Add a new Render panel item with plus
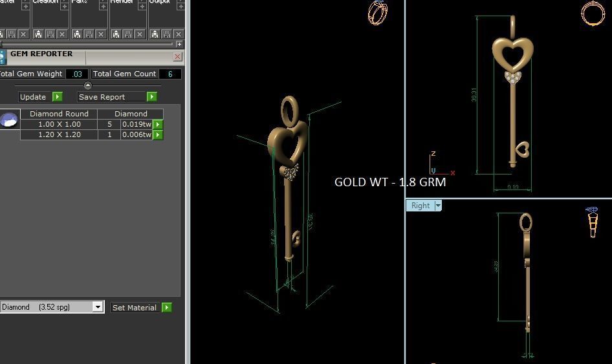Image resolution: width=612 pixels, height=364 pixels. 142,6
